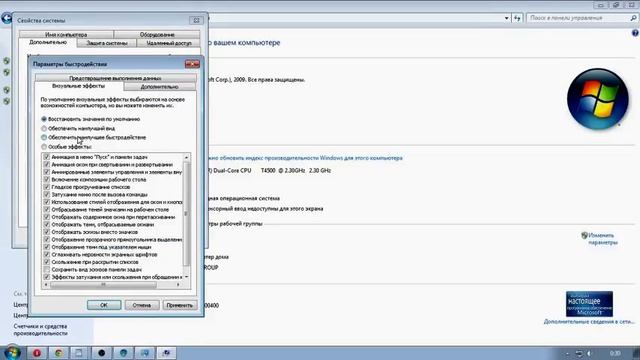Screen dimensions: 640x360
Task: Click the network icon in system tray
Action: [579, 353]
